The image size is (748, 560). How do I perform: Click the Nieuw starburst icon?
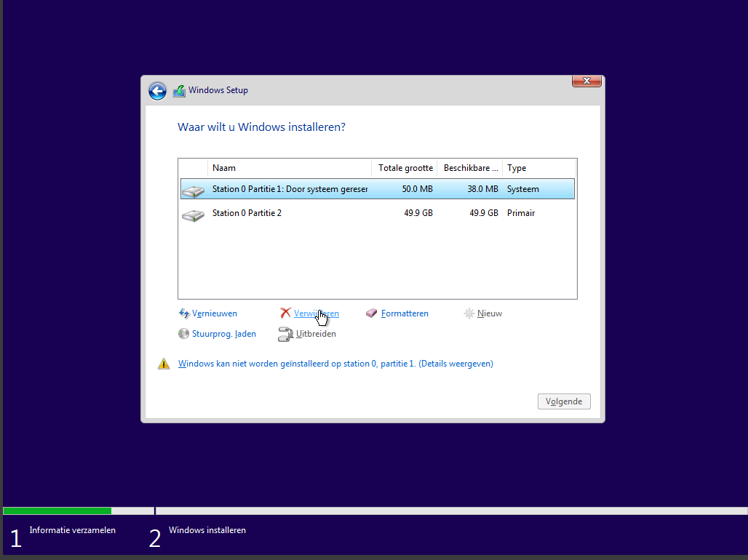click(x=469, y=313)
